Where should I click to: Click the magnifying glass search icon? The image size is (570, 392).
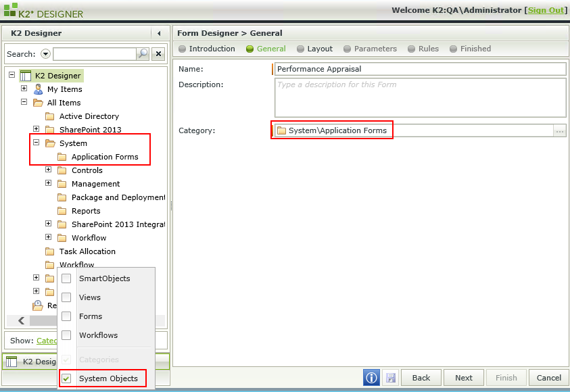point(143,54)
